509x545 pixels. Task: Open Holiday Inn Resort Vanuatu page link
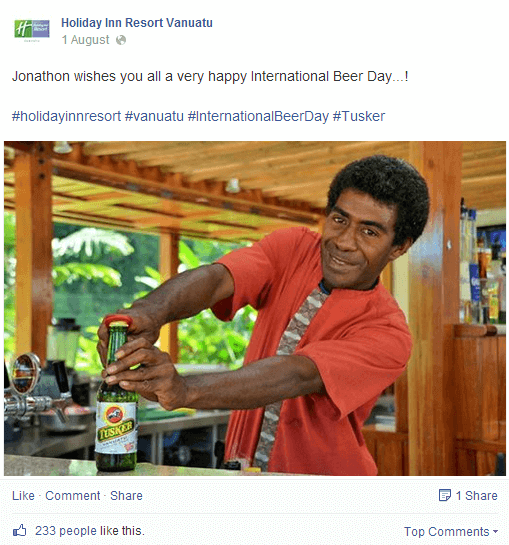click(x=137, y=23)
